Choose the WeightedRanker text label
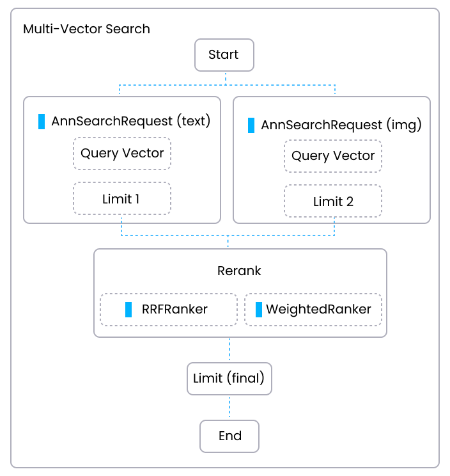Viewport: 450px width, 476px height. pyautogui.click(x=318, y=310)
